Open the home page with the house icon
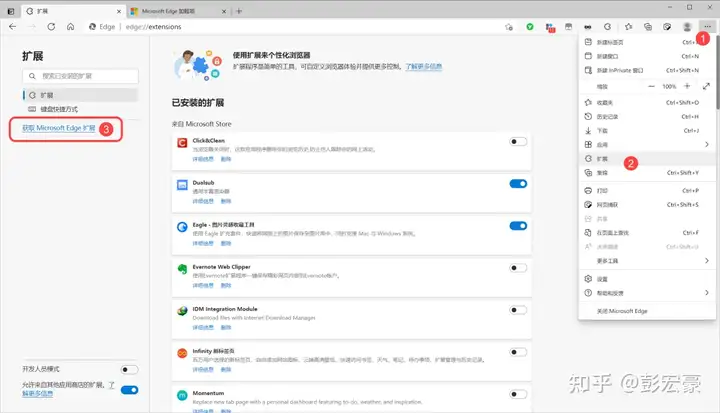Viewport: 720px width, 413px height. point(70,27)
